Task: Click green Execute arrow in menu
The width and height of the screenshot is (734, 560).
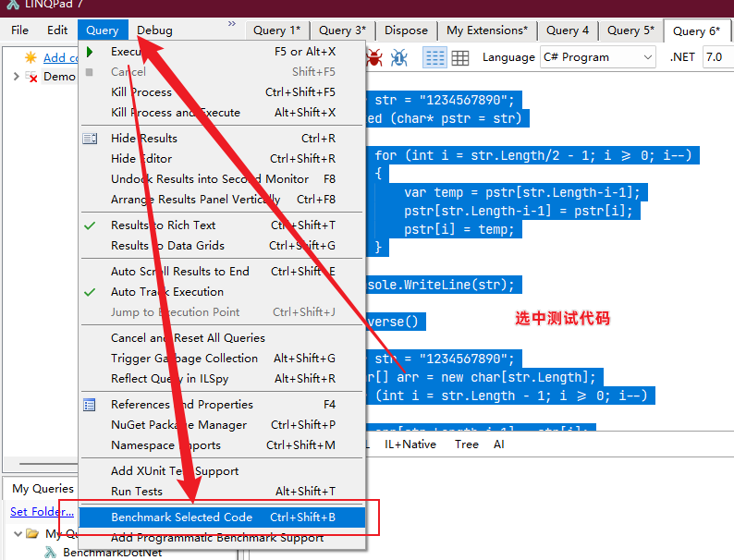Action: pyautogui.click(x=90, y=52)
